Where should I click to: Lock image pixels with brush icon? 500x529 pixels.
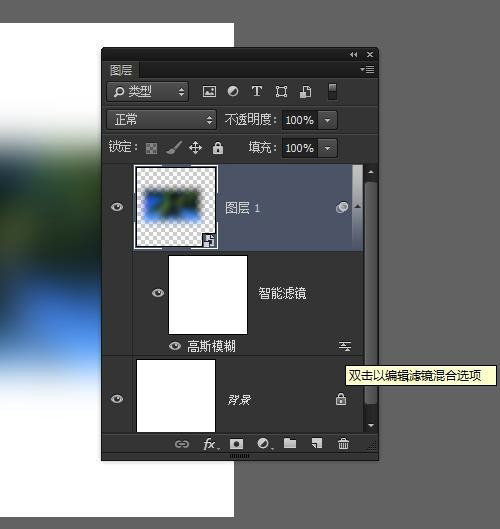pos(174,148)
